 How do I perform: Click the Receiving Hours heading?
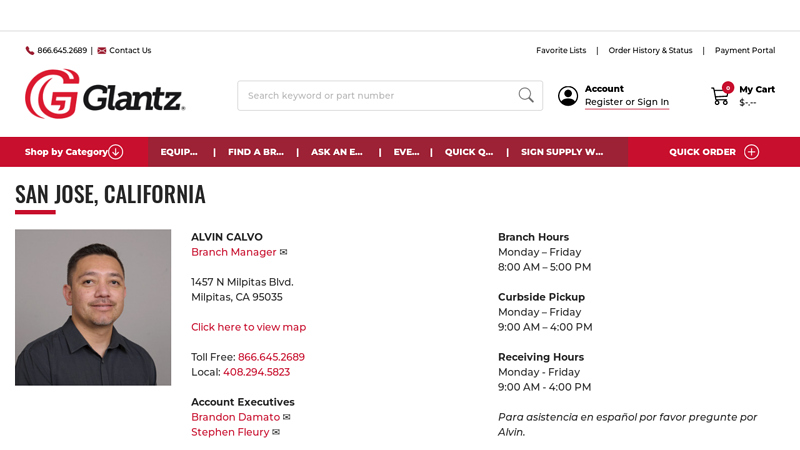[541, 357]
